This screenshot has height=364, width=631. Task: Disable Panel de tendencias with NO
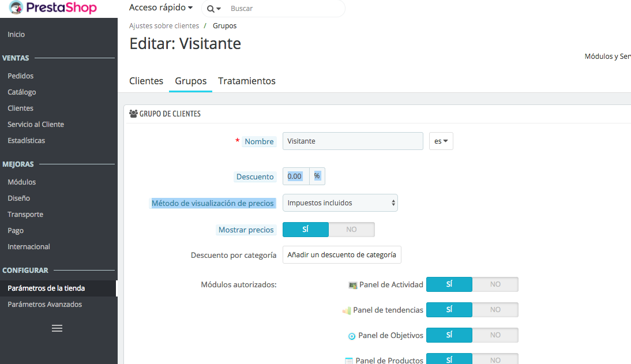click(x=495, y=310)
